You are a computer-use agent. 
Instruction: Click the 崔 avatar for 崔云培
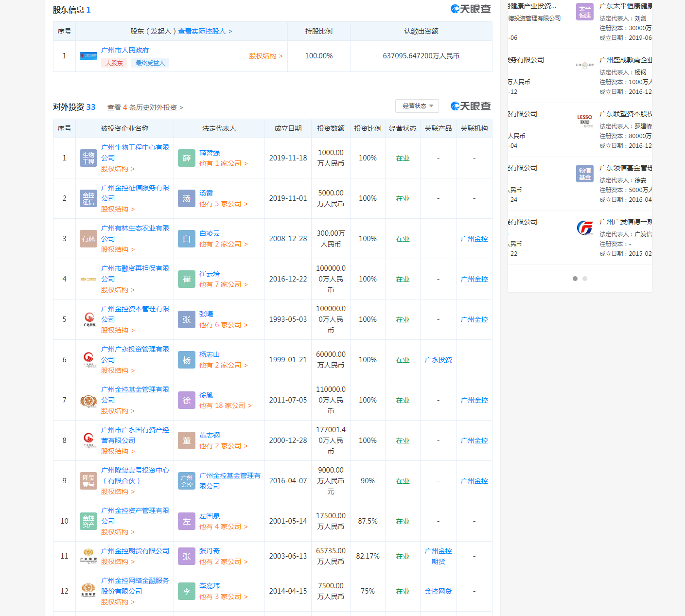[187, 279]
